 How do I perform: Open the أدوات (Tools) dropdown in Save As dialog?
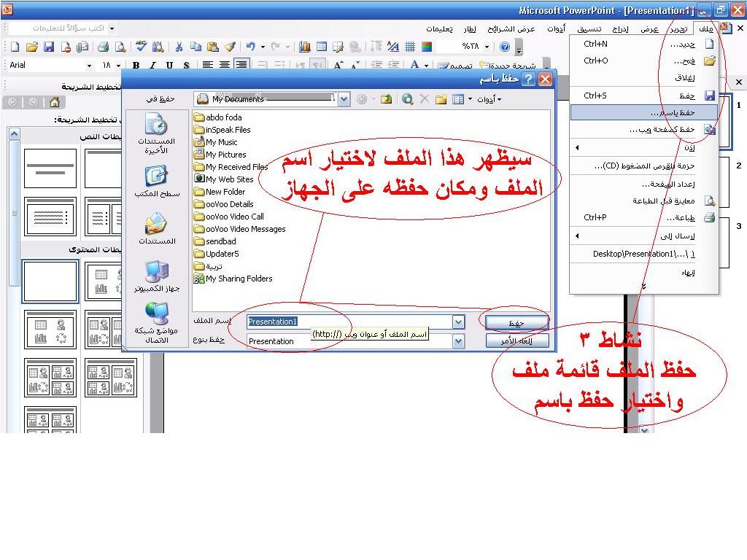(x=489, y=99)
